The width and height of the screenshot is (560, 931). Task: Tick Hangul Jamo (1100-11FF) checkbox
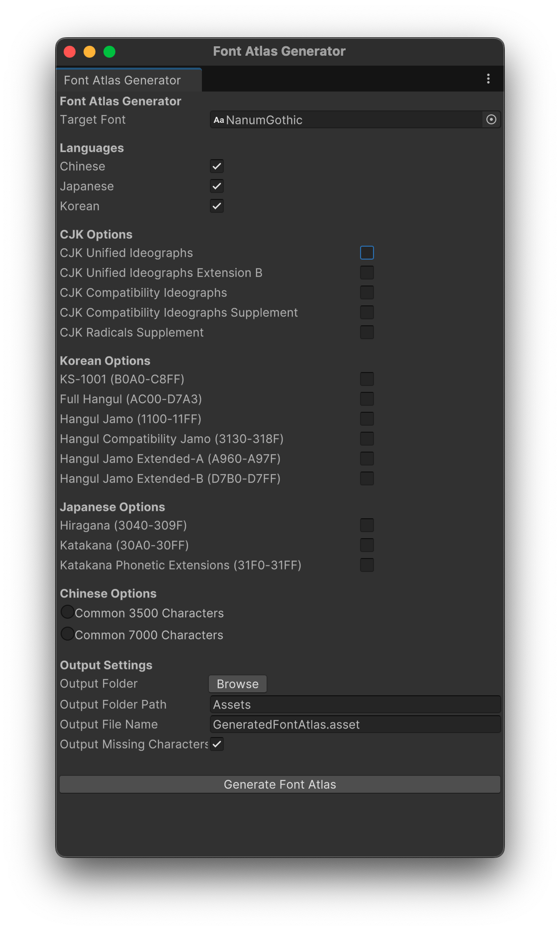click(367, 419)
